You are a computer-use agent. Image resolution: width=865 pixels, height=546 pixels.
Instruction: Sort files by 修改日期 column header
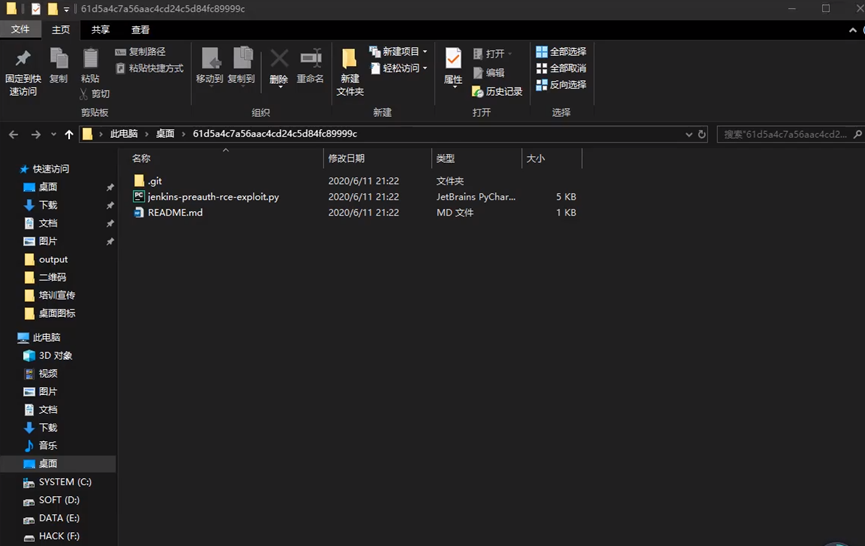tap(346, 158)
